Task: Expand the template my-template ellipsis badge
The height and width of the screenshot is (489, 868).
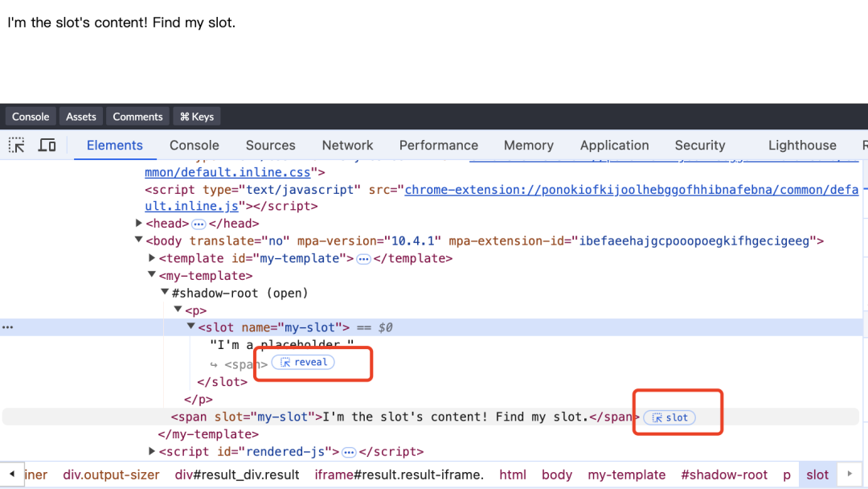Action: click(363, 259)
